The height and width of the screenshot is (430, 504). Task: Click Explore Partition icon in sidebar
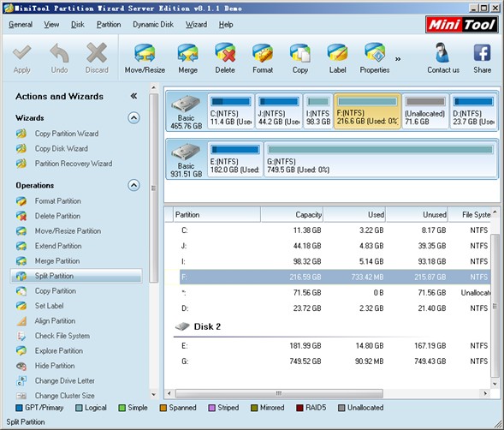pyautogui.click(x=21, y=351)
